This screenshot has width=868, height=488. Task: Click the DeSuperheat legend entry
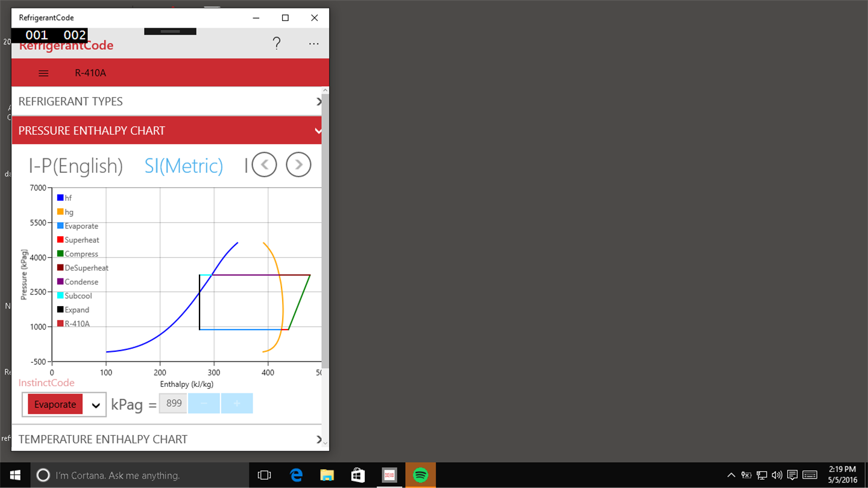(83, 267)
